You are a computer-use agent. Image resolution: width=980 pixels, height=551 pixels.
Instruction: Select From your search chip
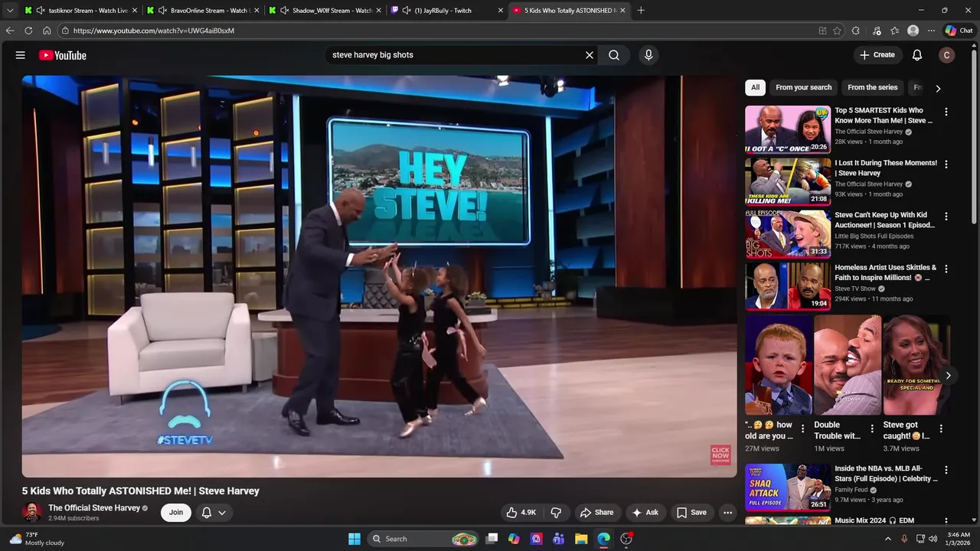803,87
